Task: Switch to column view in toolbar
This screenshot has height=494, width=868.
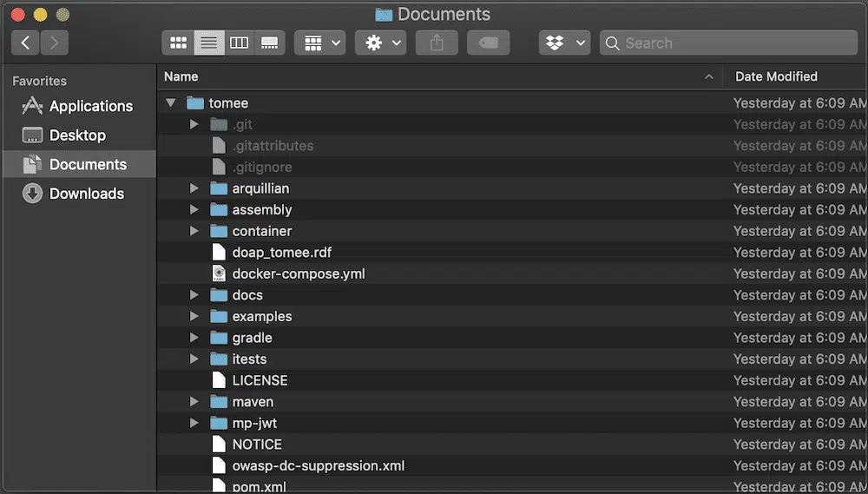Action: (x=239, y=43)
